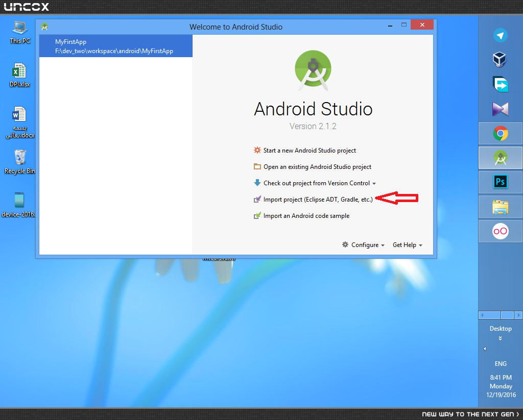523x420 pixels.
Task: Click taskbar scroll right arrow
Action: [518, 315]
